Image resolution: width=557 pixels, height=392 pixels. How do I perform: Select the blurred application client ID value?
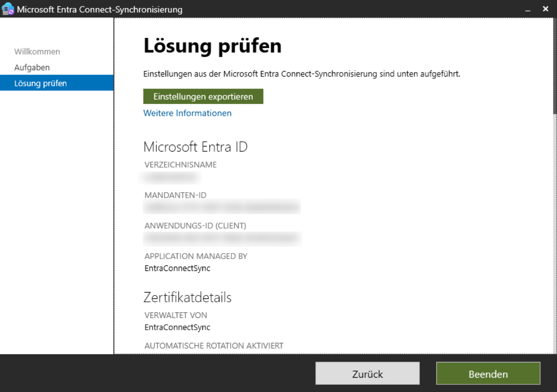click(222, 238)
